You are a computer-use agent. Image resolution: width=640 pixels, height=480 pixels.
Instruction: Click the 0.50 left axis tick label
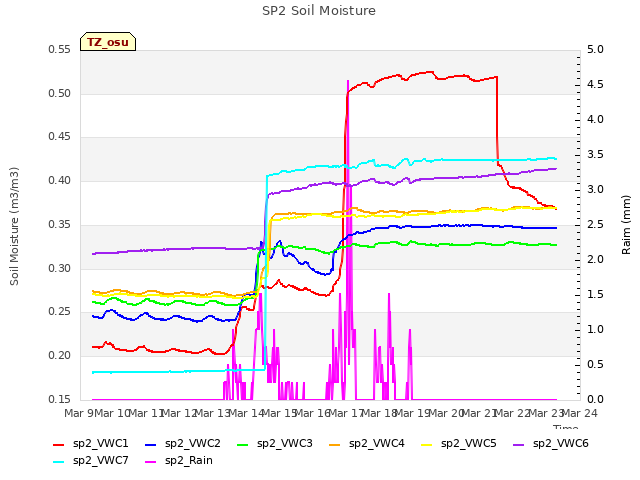coord(59,93)
